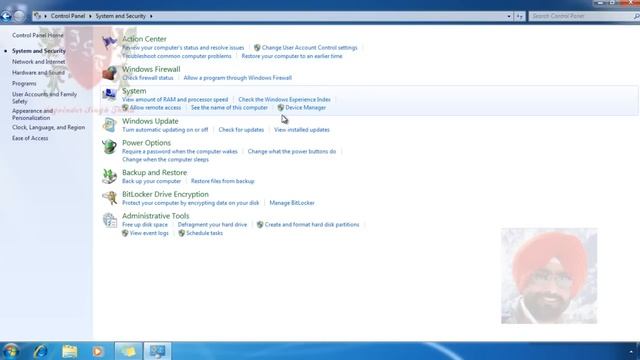Show hidden system tray icons

coord(631,351)
